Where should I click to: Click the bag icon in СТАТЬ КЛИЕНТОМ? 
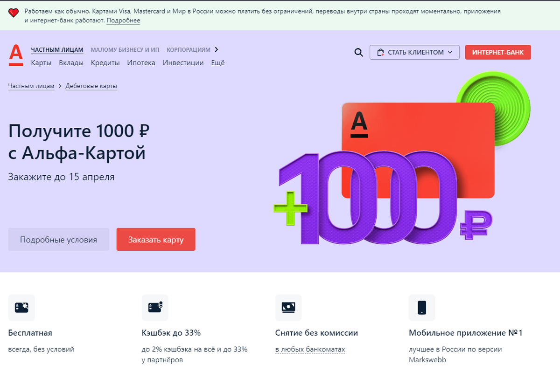click(x=381, y=52)
